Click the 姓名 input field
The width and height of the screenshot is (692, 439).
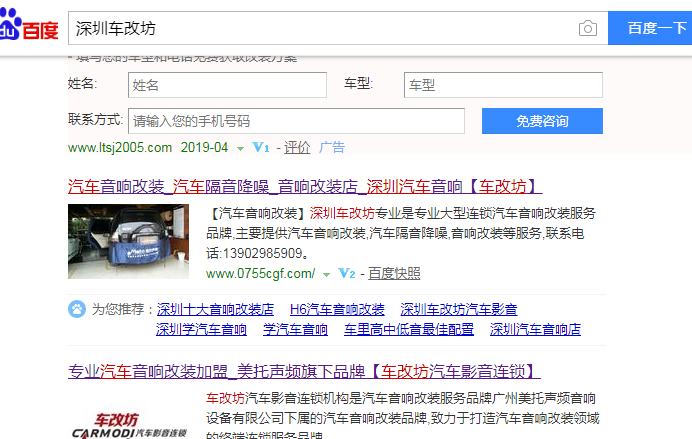227,85
